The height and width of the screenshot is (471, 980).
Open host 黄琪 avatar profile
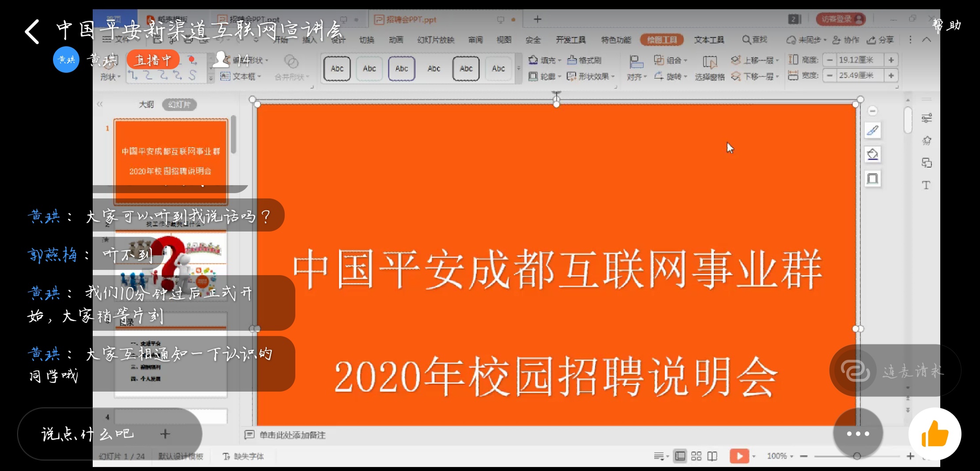pos(66,60)
